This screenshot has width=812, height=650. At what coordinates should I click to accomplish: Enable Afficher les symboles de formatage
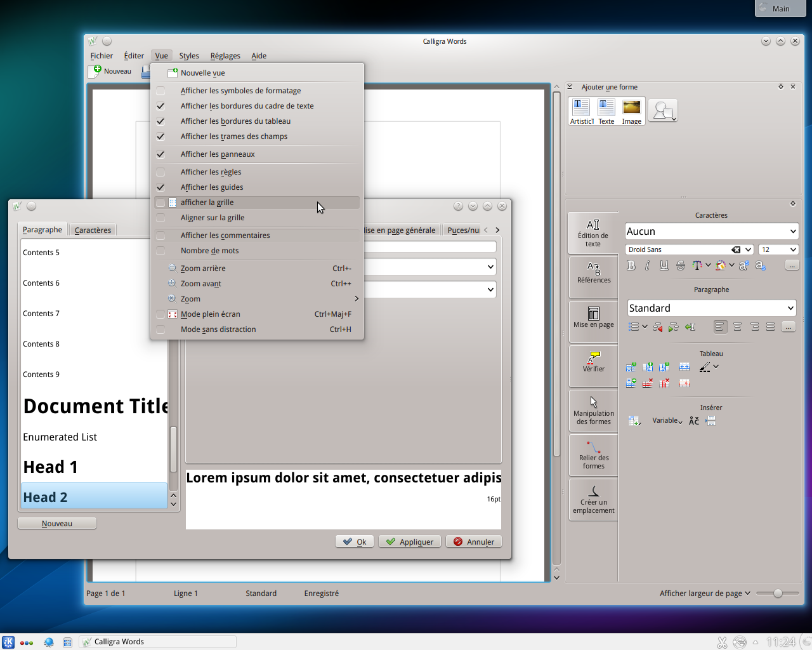257,91
